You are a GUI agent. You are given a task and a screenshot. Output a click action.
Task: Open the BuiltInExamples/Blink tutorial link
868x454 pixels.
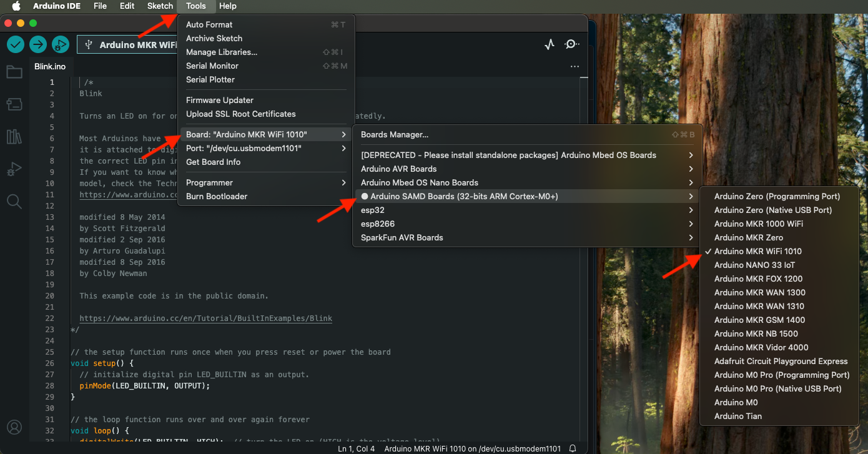point(206,318)
